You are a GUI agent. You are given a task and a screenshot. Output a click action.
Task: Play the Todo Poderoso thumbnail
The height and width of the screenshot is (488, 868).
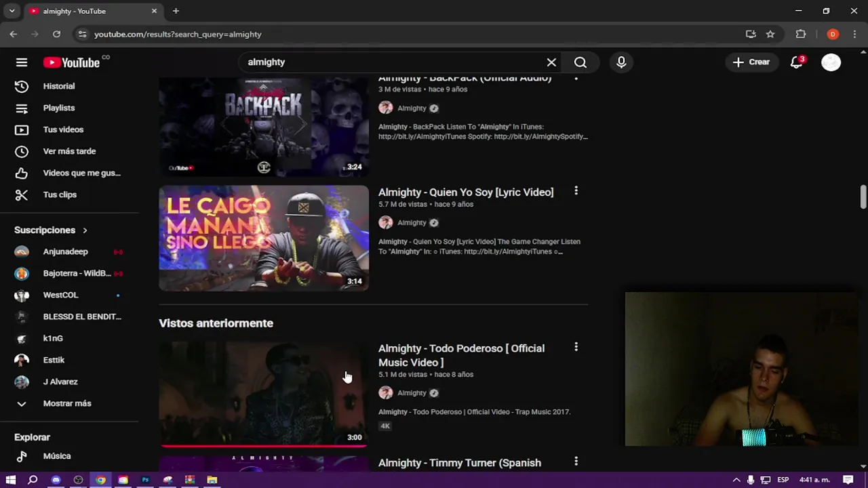click(264, 394)
